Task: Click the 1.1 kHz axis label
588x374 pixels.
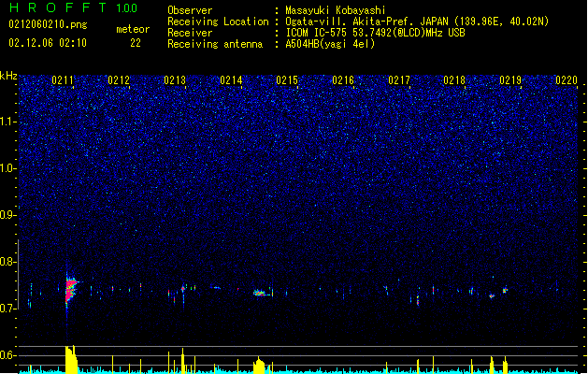Action: [8, 122]
